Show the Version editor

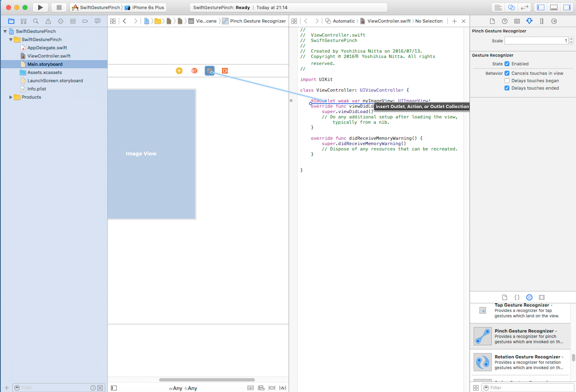525,8
